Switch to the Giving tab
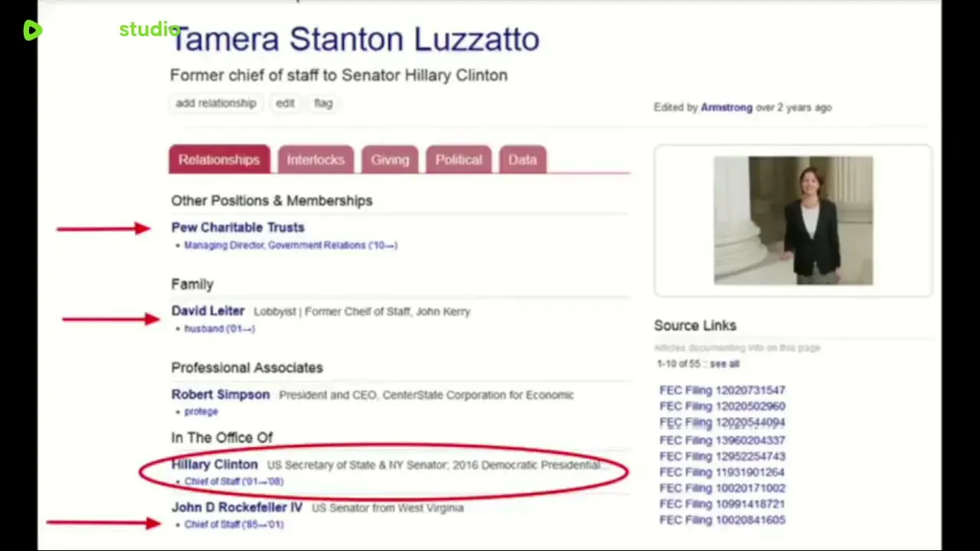The width and height of the screenshot is (980, 551). (390, 159)
